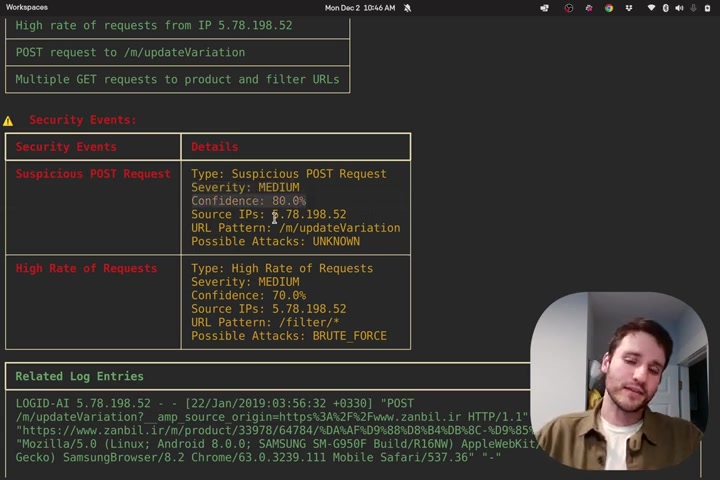Screen dimensions: 720x480
Task: Open the battery power indicator
Action: tap(707, 8)
